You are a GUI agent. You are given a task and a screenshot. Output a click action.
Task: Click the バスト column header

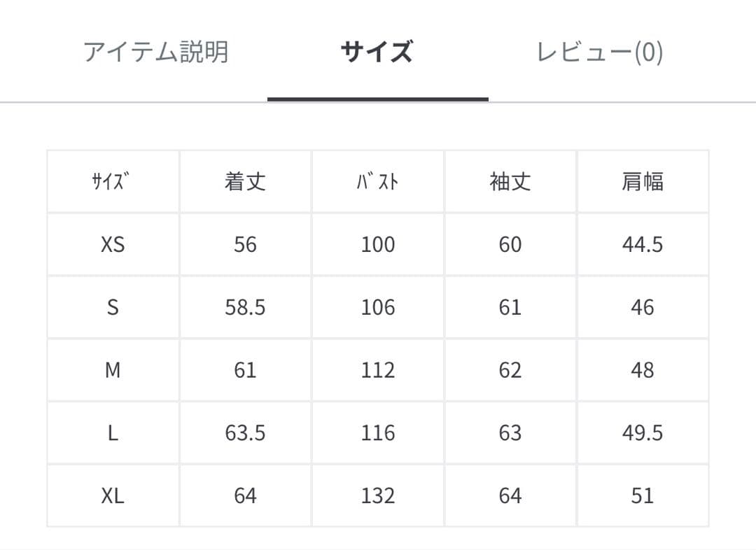[377, 181]
